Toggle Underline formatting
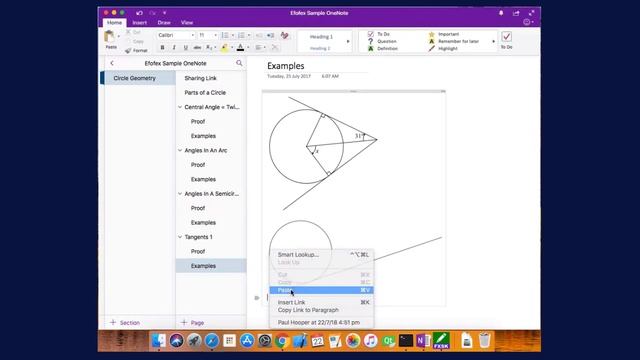 pos(185,48)
